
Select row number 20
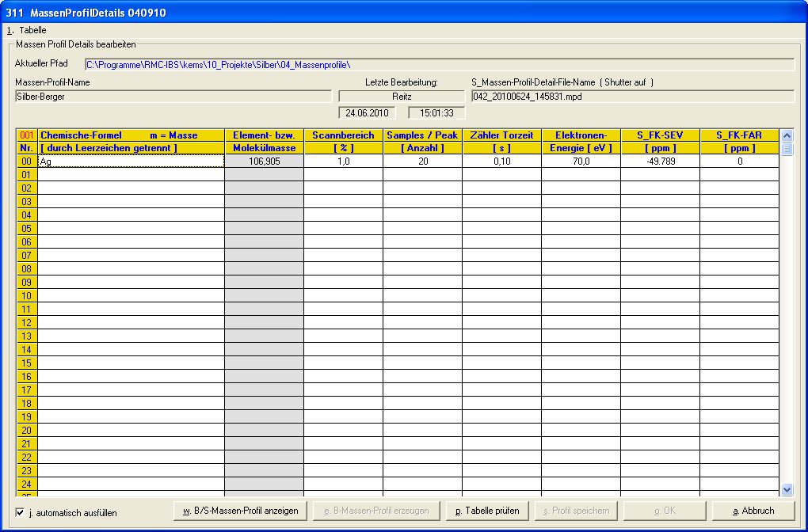click(x=27, y=431)
